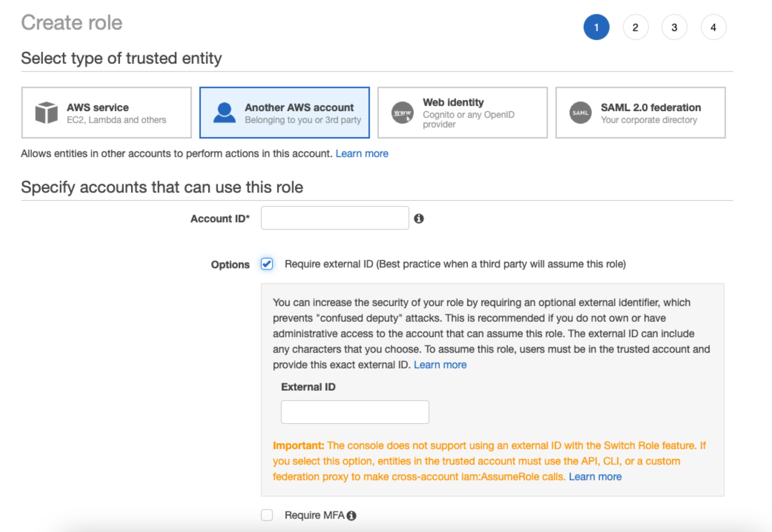Click the Web identity www globe icon
The image size is (772, 532).
[402, 112]
